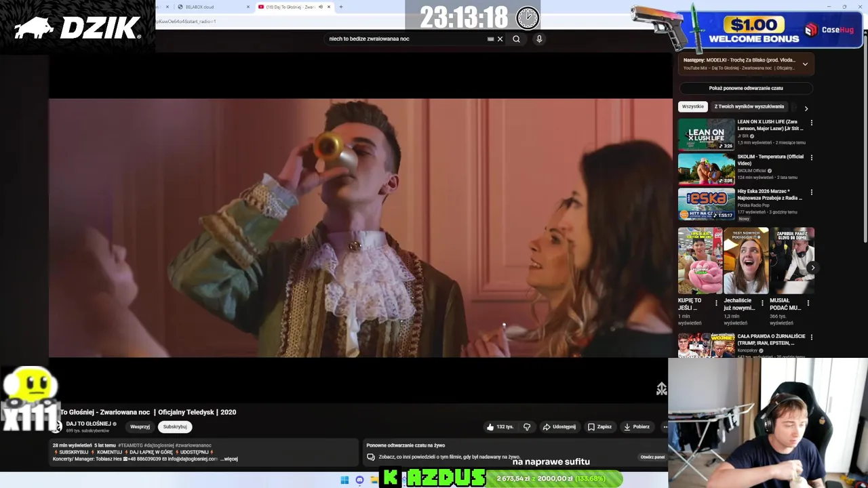Save the video with Zapisz
This screenshot has height=488, width=868.
point(599,427)
